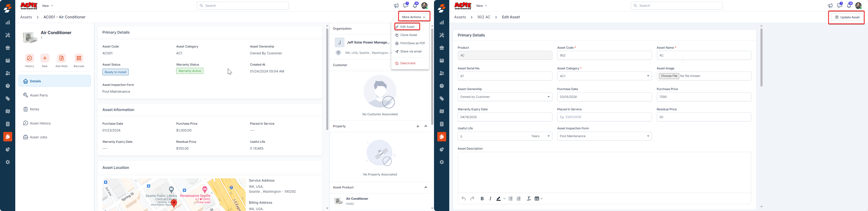868x211 pixels.
Task: Open the Asset Category dropdown showing AC1
Action: tap(604, 76)
